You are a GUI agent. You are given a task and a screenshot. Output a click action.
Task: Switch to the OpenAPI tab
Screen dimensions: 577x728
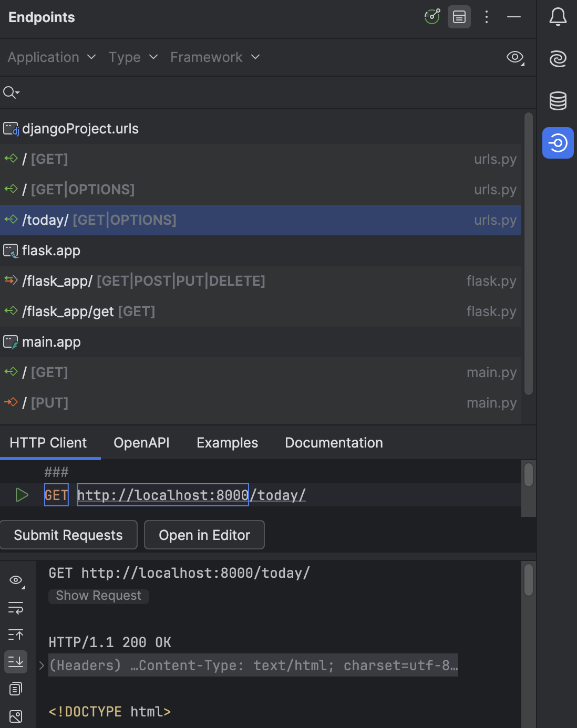point(141,443)
